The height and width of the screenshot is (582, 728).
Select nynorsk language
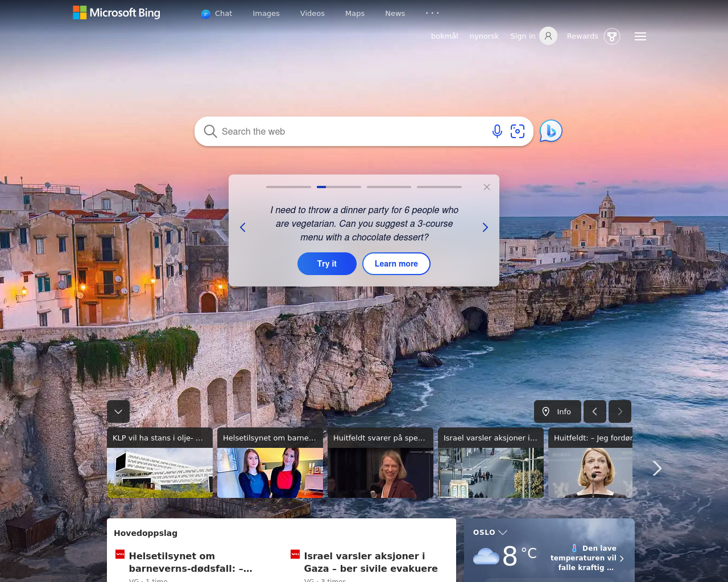[x=484, y=36]
